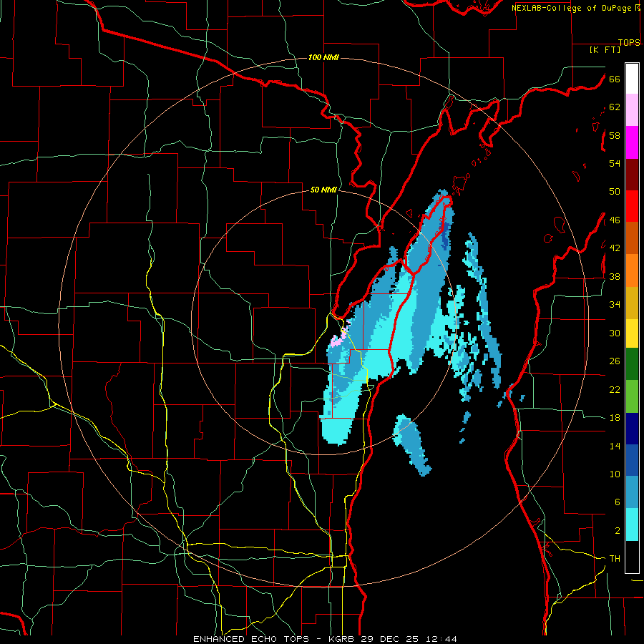644x644 pixels.
Task: Click the legend value '62'
Action: click(x=615, y=107)
